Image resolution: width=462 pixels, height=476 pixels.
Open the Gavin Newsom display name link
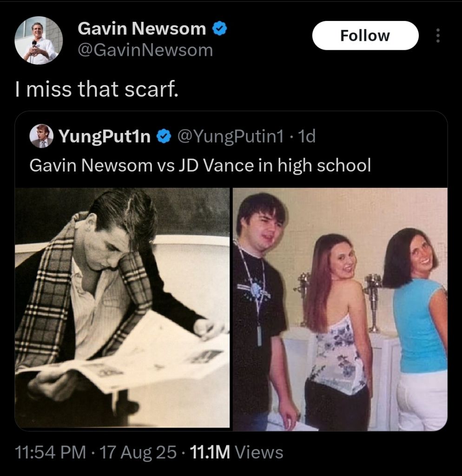tap(142, 29)
